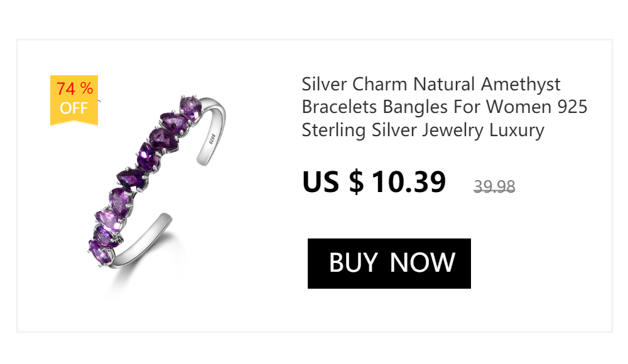Click the topmost purple gemstone on the bracelet
The image size is (628, 364).
(191, 107)
